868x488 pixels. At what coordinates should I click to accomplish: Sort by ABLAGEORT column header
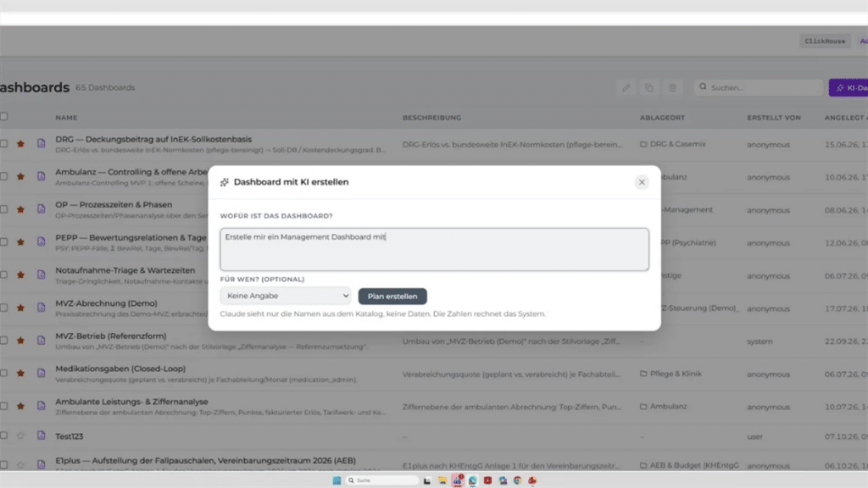(662, 117)
